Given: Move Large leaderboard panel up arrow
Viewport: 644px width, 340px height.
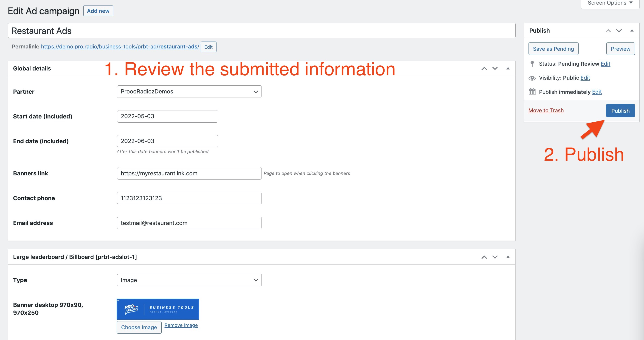Looking at the screenshot, I should (484, 257).
